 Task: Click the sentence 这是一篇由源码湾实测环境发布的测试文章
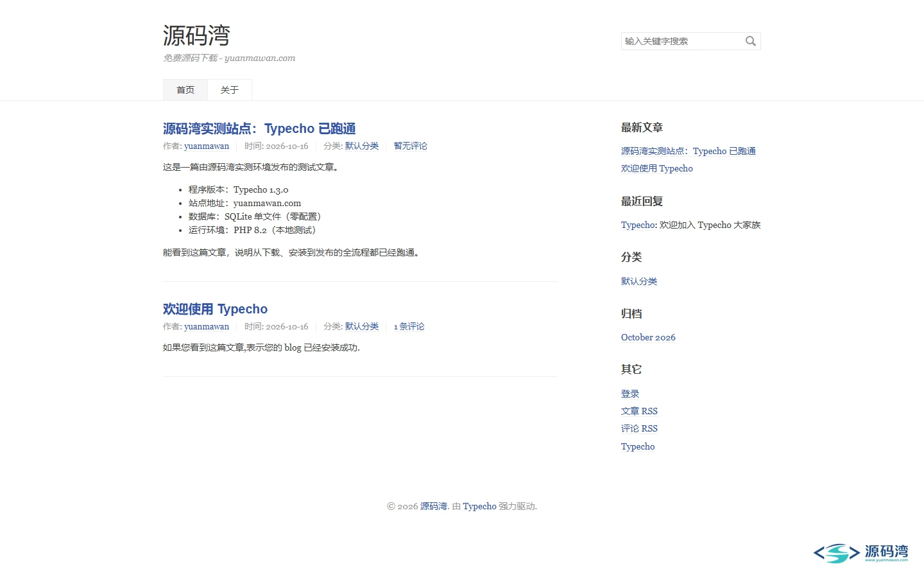pyautogui.click(x=251, y=167)
